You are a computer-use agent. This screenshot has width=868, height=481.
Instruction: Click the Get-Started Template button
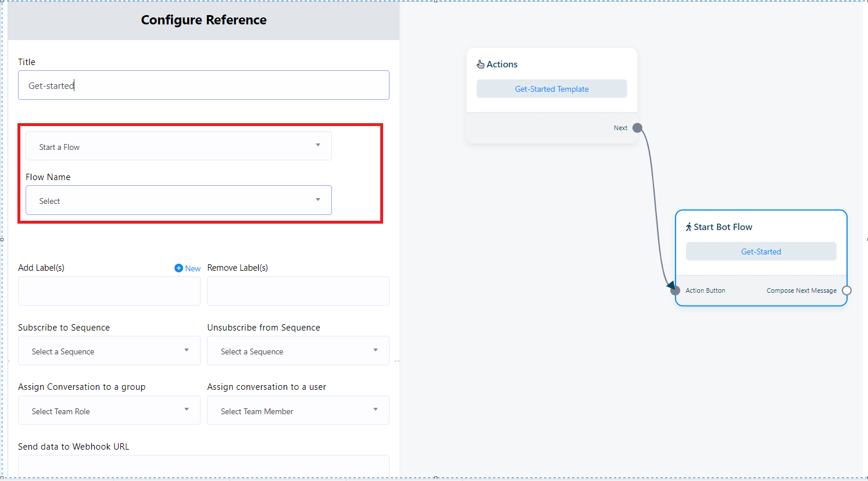552,89
